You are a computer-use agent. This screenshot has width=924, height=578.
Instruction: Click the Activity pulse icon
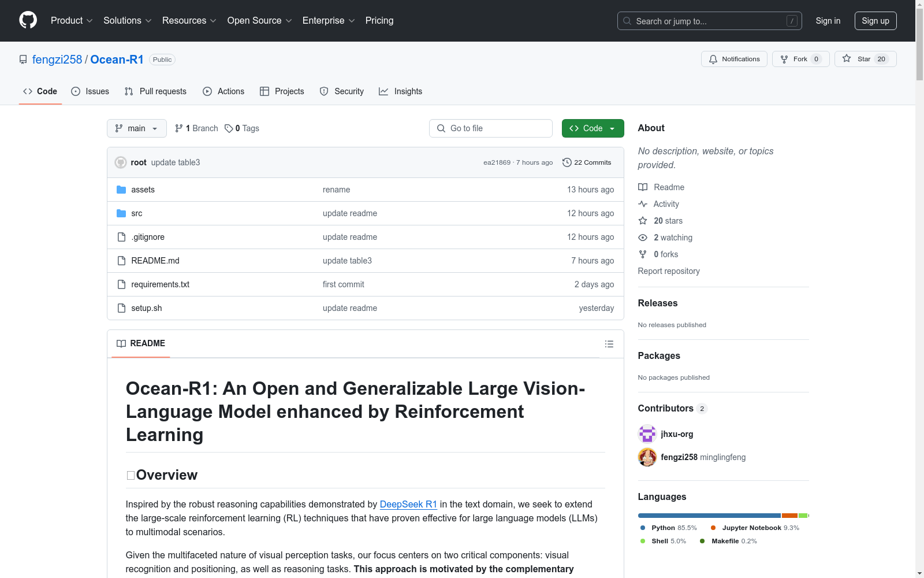point(643,204)
